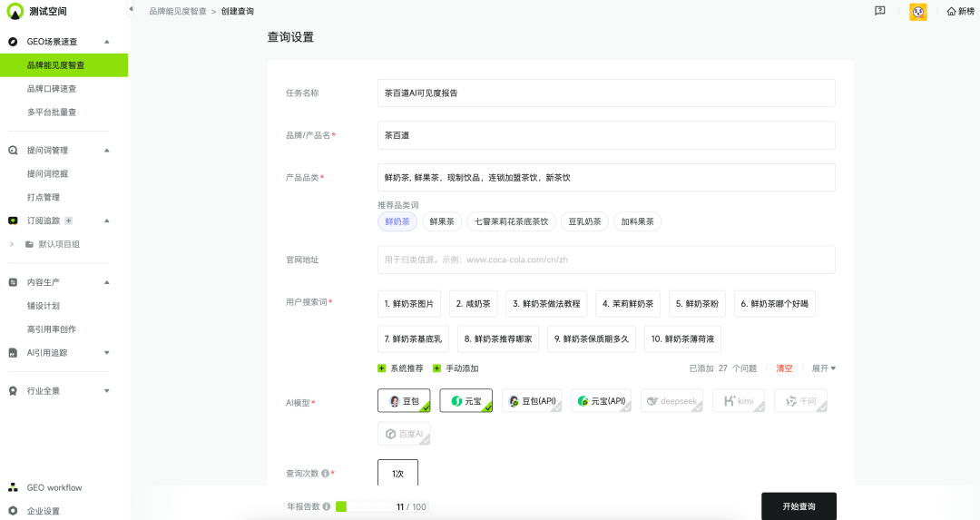The height and width of the screenshot is (520, 980).
Task: Toggle the 元宝 AI model
Action: click(x=465, y=400)
